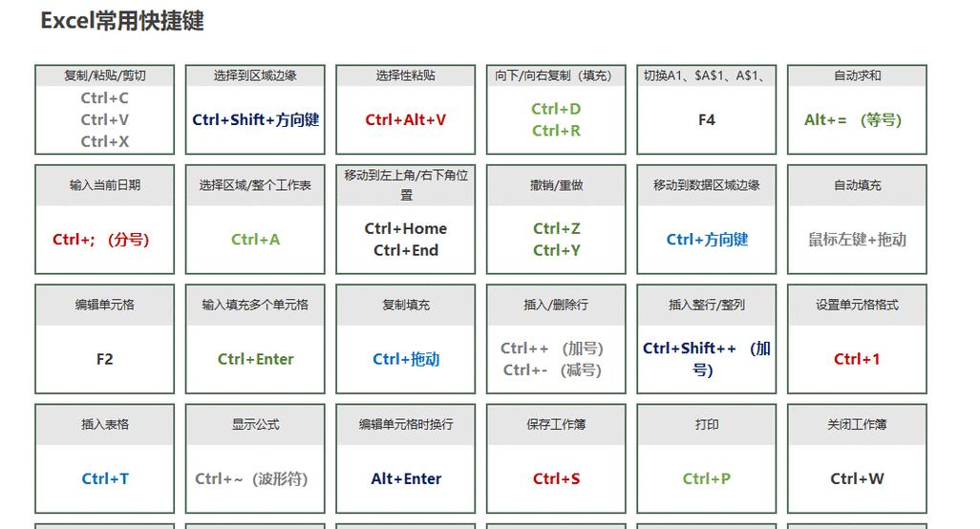This screenshot has height=529, width=980.
Task: Select the '编辑单元格时换行' header
Action: click(x=406, y=425)
